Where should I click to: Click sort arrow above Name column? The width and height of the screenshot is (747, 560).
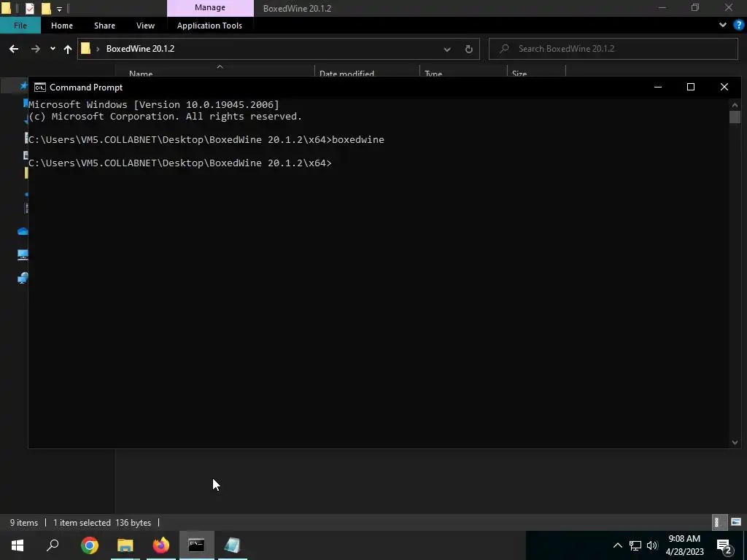coord(220,66)
